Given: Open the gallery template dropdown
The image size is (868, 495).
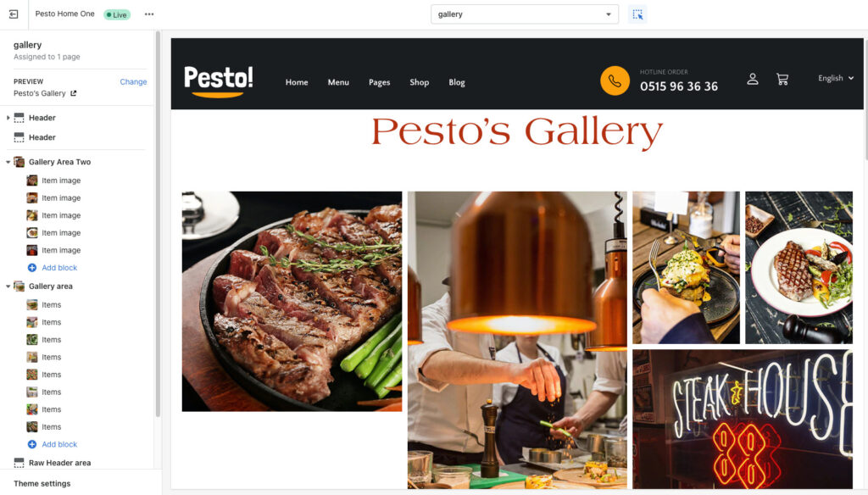Looking at the screenshot, I should tap(524, 14).
